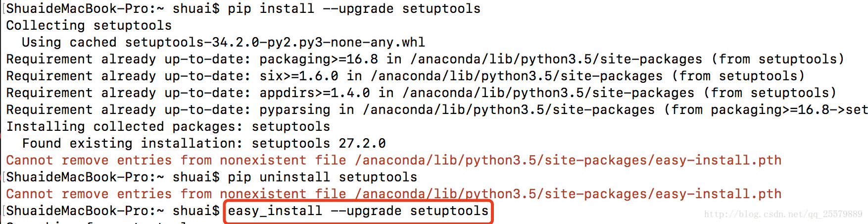This screenshot has width=868, height=224.
Task: Click the word "pyparsing" in the requirement line
Action: pyautogui.click(x=294, y=110)
